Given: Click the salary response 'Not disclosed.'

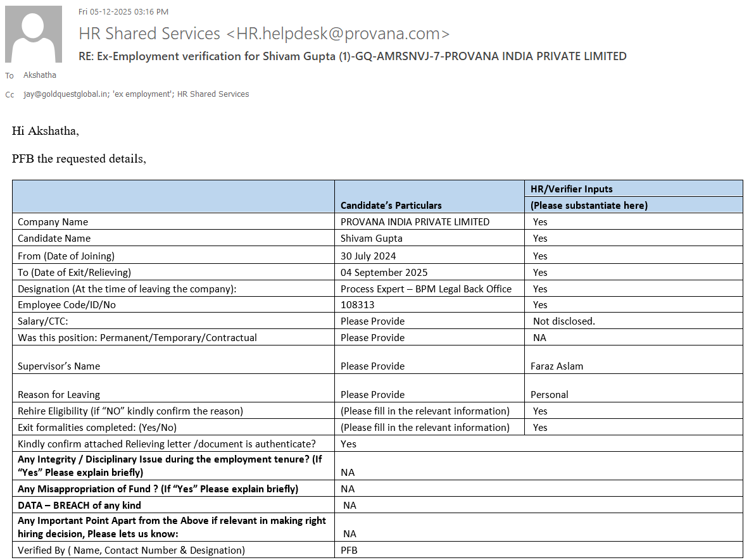Looking at the screenshot, I should click(x=563, y=321).
